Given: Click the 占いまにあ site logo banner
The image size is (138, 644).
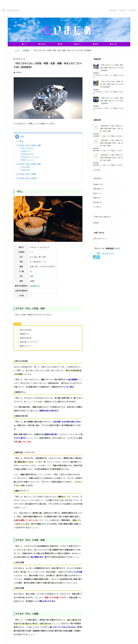Looking at the screenshot, I should point(69,30).
